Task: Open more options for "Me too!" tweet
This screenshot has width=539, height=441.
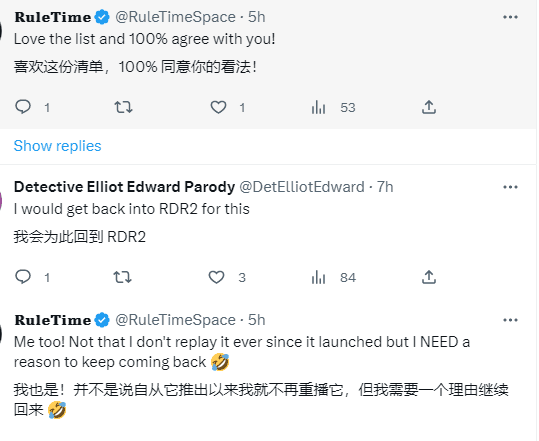Action: click(510, 320)
